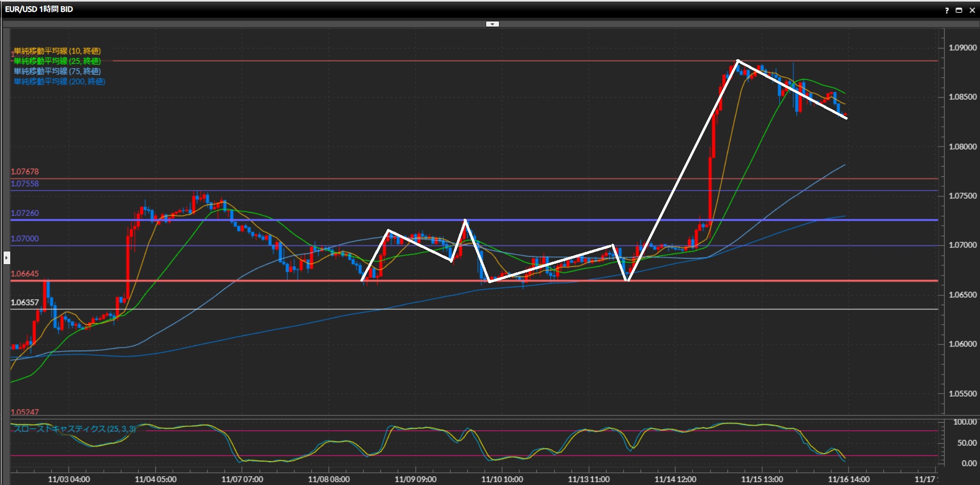Click the EUR/USD 1時間 BID title bar
The height and width of the screenshot is (485, 980).
coord(39,9)
